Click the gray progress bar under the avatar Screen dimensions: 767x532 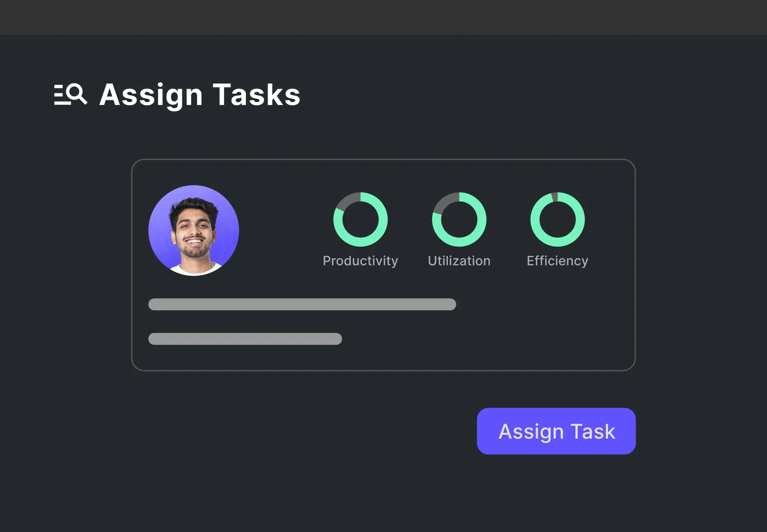(x=302, y=304)
